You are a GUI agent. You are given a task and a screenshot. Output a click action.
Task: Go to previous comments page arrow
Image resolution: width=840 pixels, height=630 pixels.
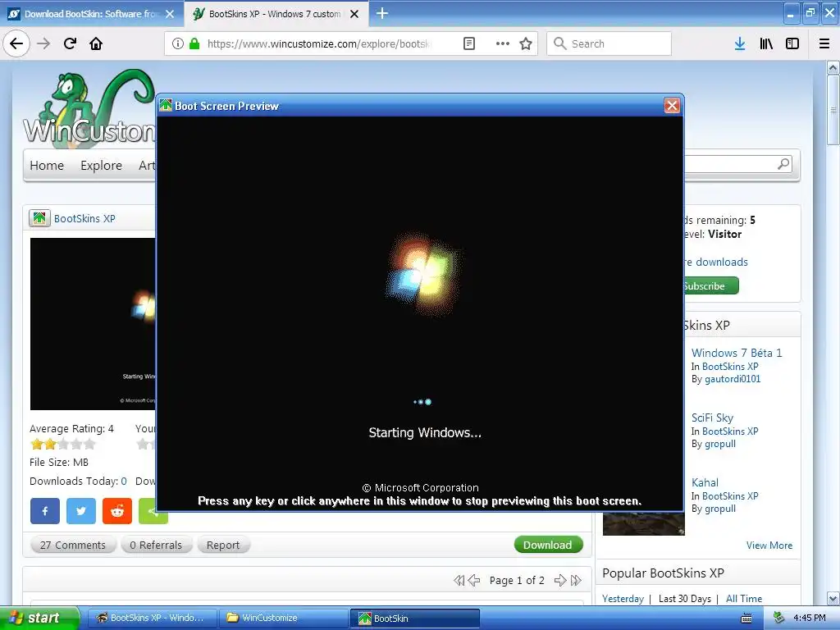click(474, 580)
